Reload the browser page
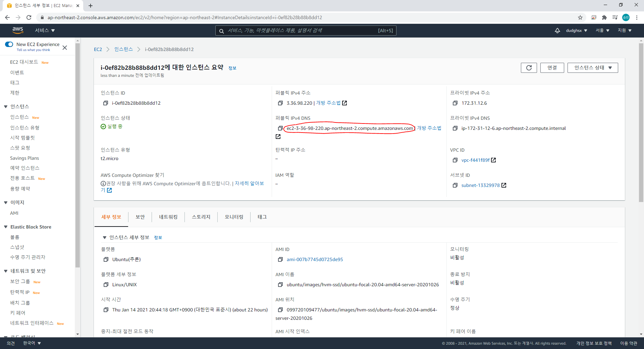Image resolution: width=644 pixels, height=349 pixels. 29,17
